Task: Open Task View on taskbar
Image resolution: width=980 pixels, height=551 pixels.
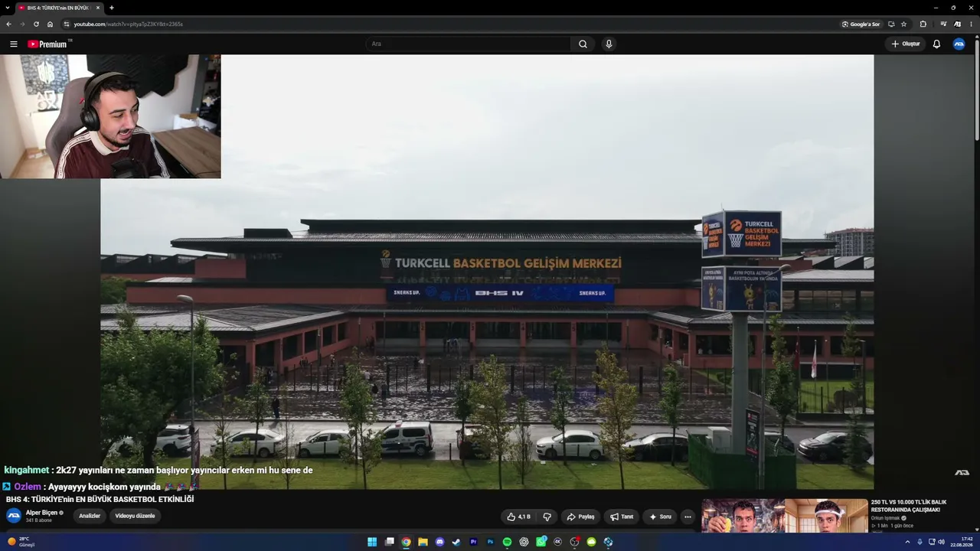Action: [x=389, y=542]
